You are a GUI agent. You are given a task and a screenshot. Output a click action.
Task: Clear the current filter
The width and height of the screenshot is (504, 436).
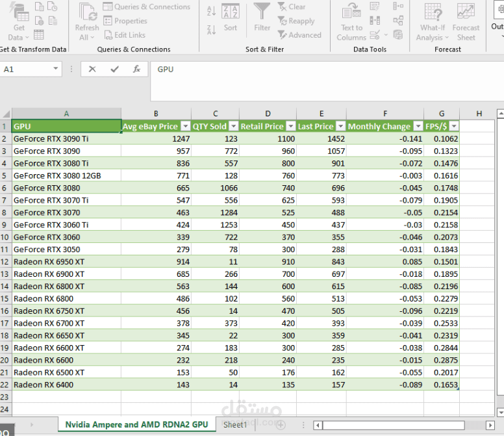292,6
